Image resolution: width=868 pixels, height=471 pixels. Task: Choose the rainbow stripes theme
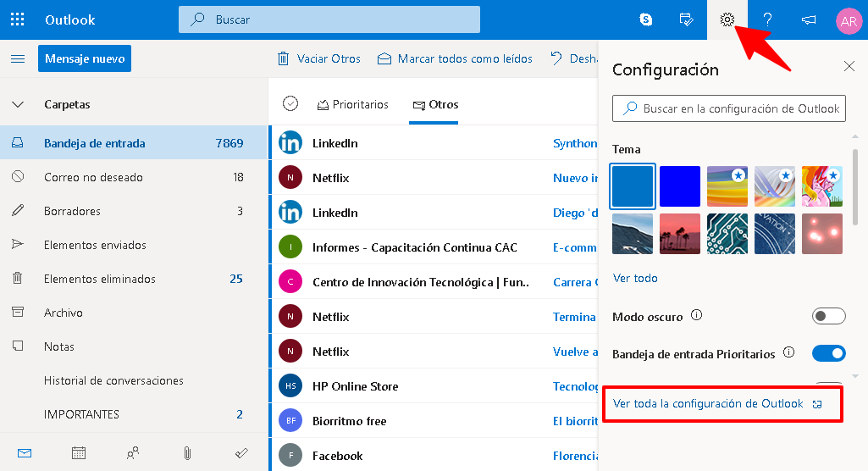click(x=727, y=186)
